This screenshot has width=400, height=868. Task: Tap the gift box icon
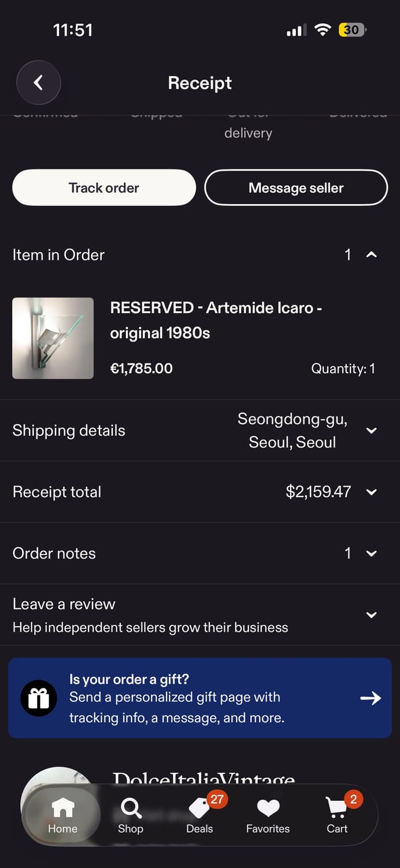(39, 698)
